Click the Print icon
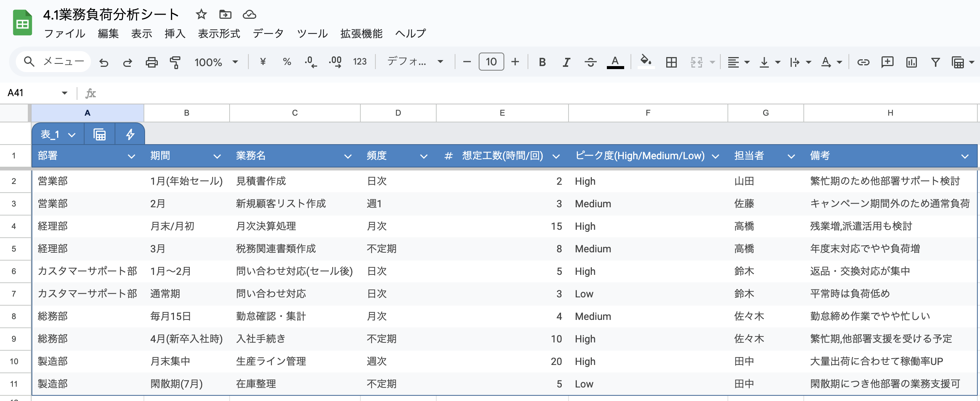Image resolution: width=980 pixels, height=401 pixels. (151, 62)
